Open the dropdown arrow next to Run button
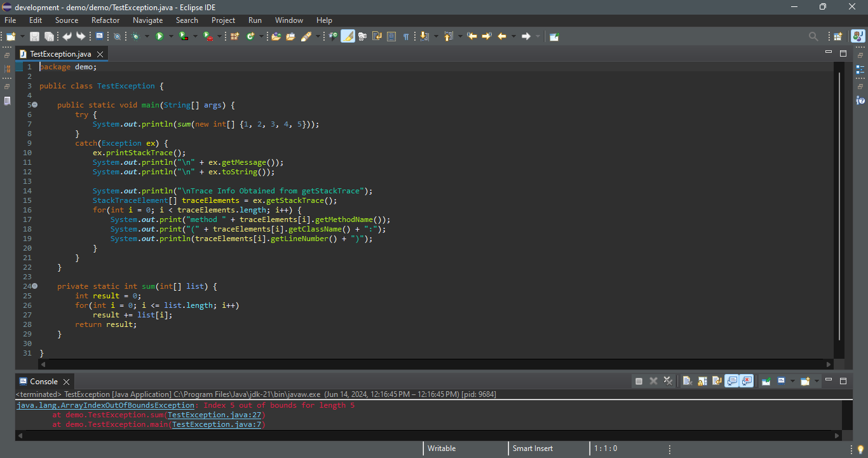 pos(170,37)
